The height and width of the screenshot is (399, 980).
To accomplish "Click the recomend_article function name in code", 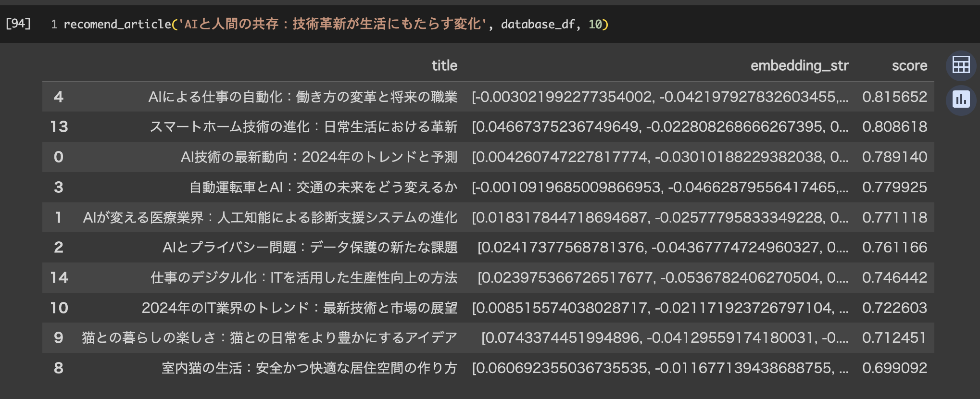I will (117, 25).
